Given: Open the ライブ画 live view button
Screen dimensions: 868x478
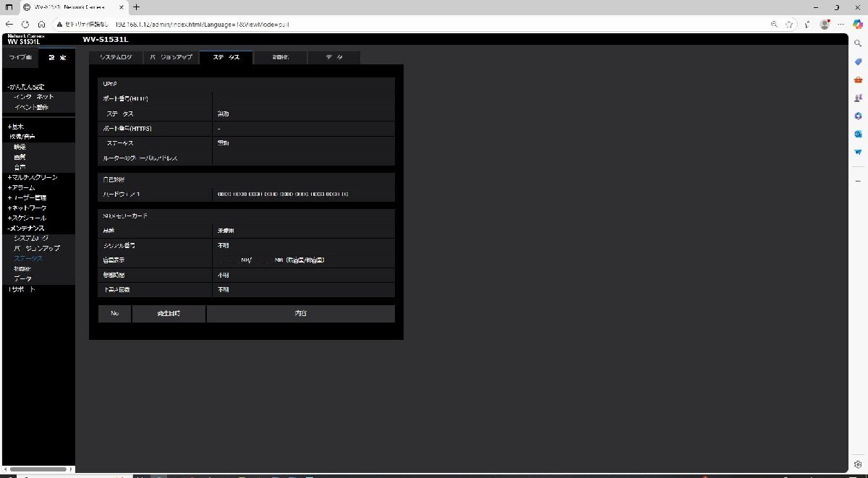Looking at the screenshot, I should pyautogui.click(x=20, y=56).
